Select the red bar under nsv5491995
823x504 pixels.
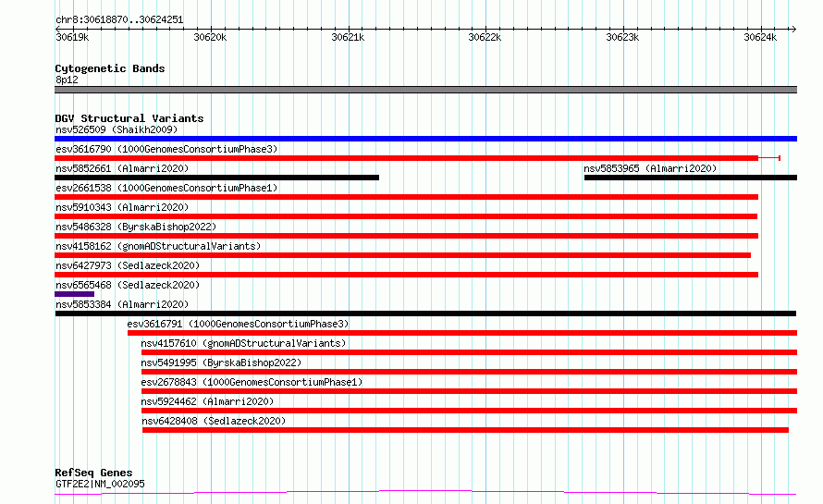tap(469, 372)
